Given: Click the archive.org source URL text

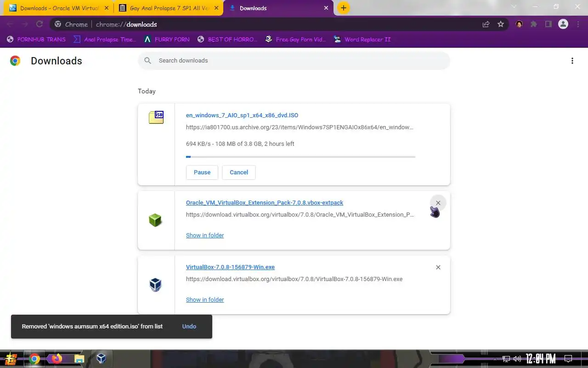Looking at the screenshot, I should tap(300, 127).
